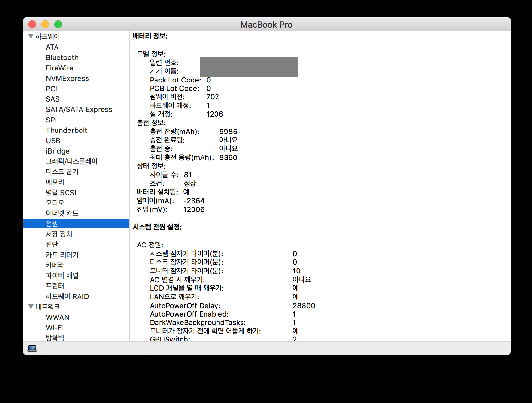Click the 배터리 정보 heading text
This screenshot has height=403, width=532.
coord(150,36)
